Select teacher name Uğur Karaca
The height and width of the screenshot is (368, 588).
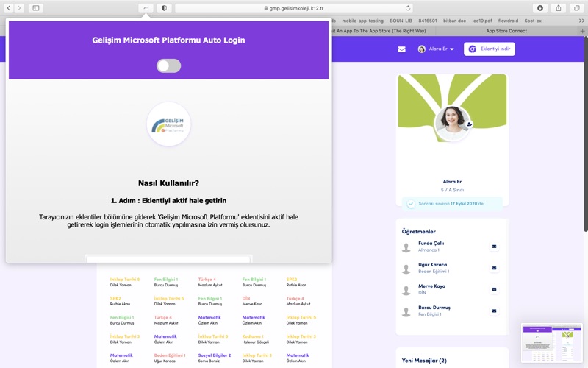point(433,265)
